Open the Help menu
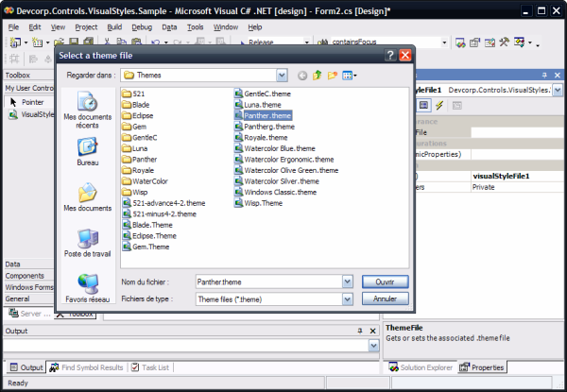 coord(255,27)
